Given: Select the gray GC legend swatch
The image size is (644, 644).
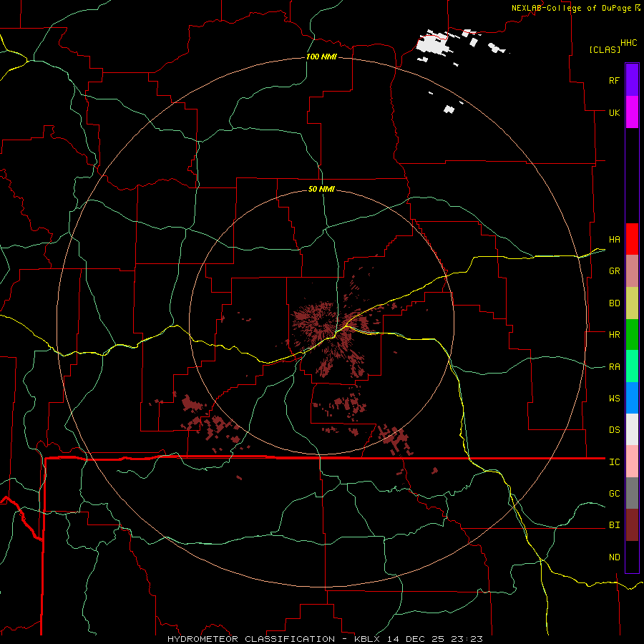Looking at the screenshot, I should (632, 493).
